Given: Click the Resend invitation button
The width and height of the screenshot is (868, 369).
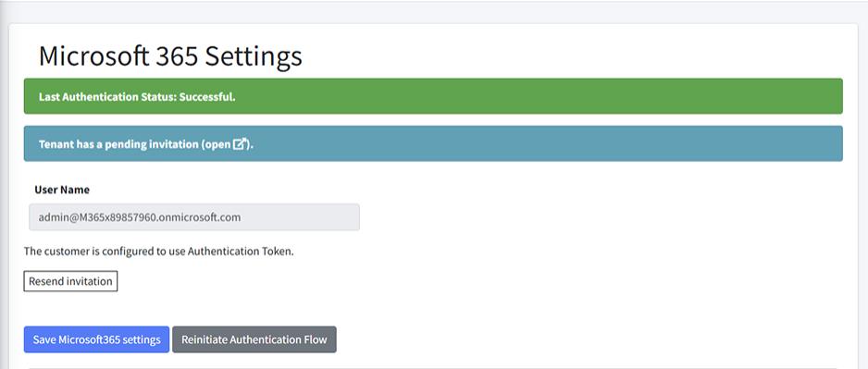Looking at the screenshot, I should [70, 281].
